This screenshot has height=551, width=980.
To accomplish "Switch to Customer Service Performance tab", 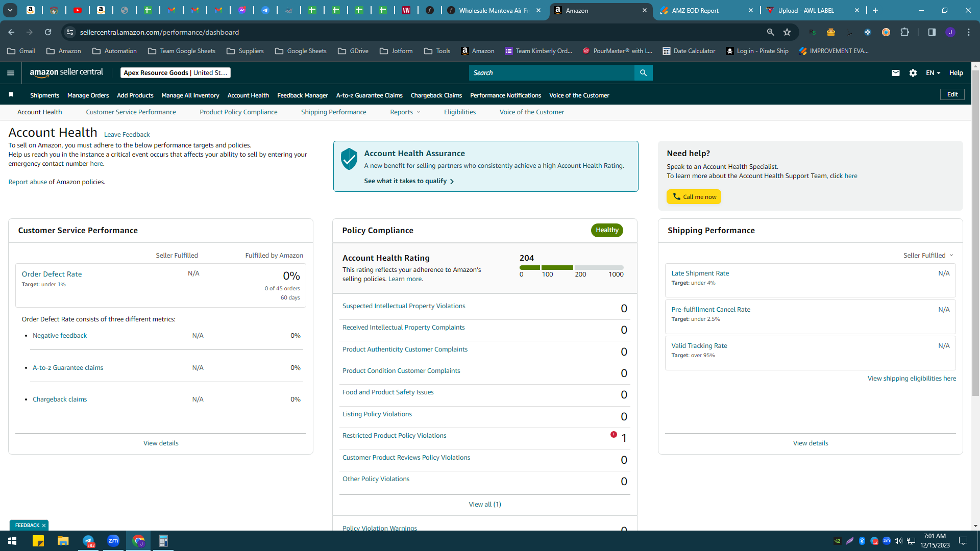I will click(x=131, y=112).
